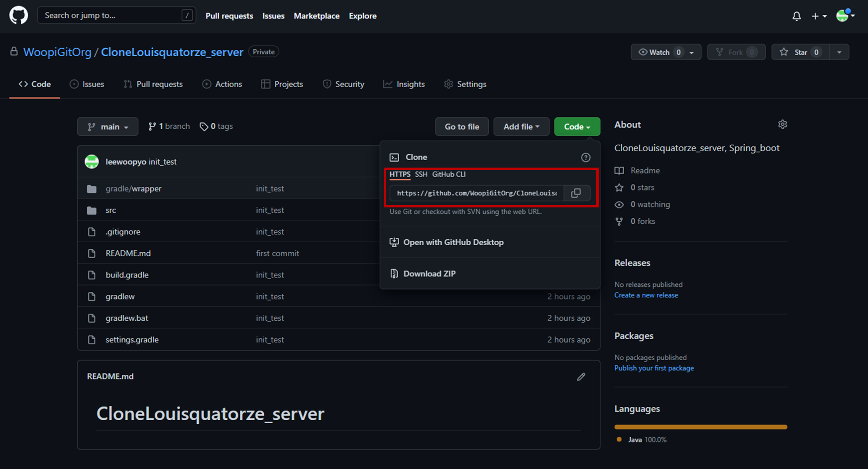The width and height of the screenshot is (868, 469).
Task: Expand the star lists dropdown arrow
Action: point(839,52)
